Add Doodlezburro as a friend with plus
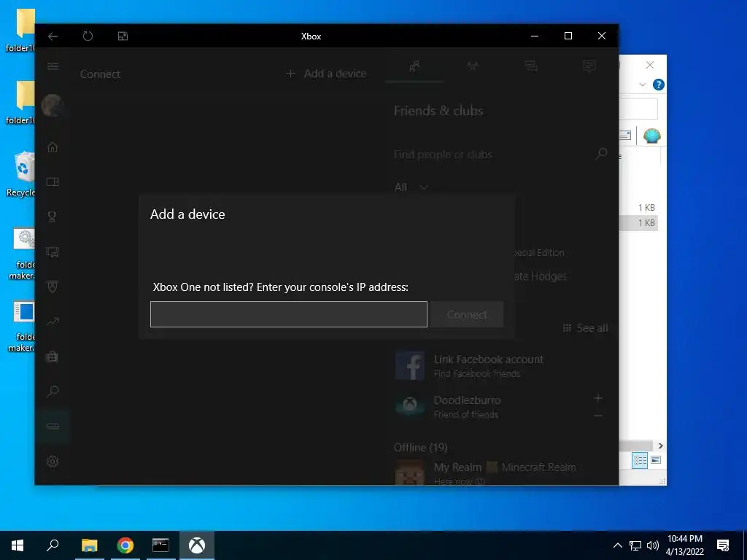The width and height of the screenshot is (747, 560). [x=598, y=397]
